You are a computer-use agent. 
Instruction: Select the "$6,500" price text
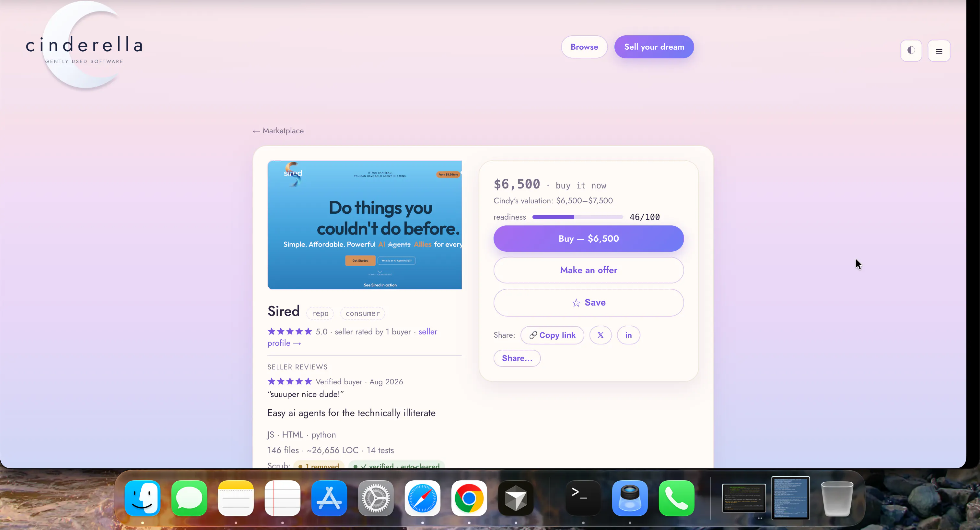point(517,184)
